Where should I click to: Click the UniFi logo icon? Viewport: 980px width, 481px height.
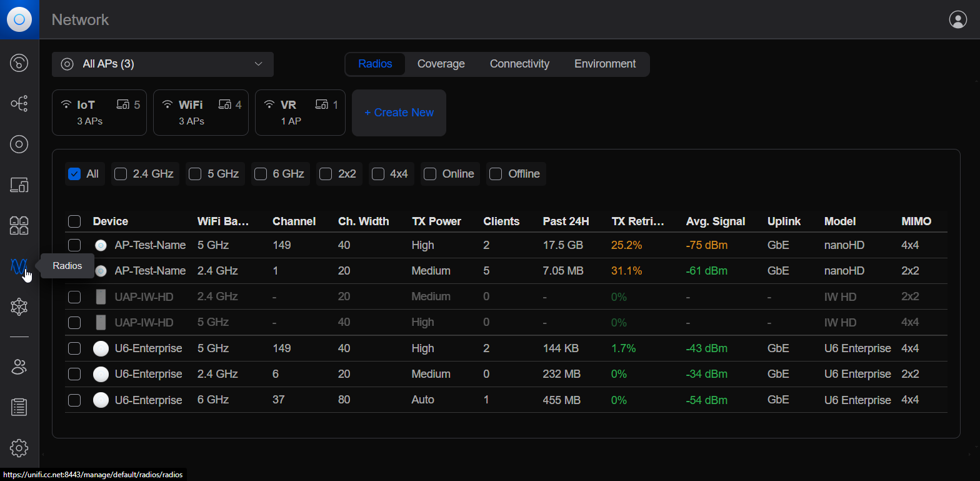(x=19, y=19)
